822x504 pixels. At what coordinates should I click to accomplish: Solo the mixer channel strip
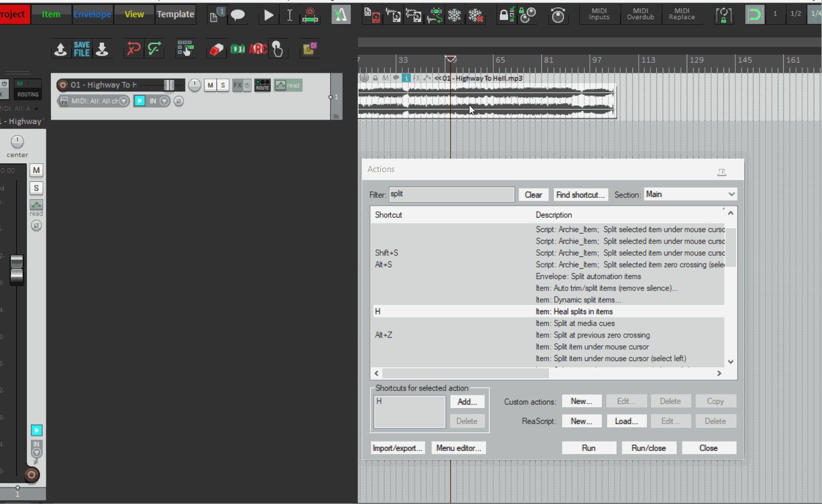pos(36,188)
